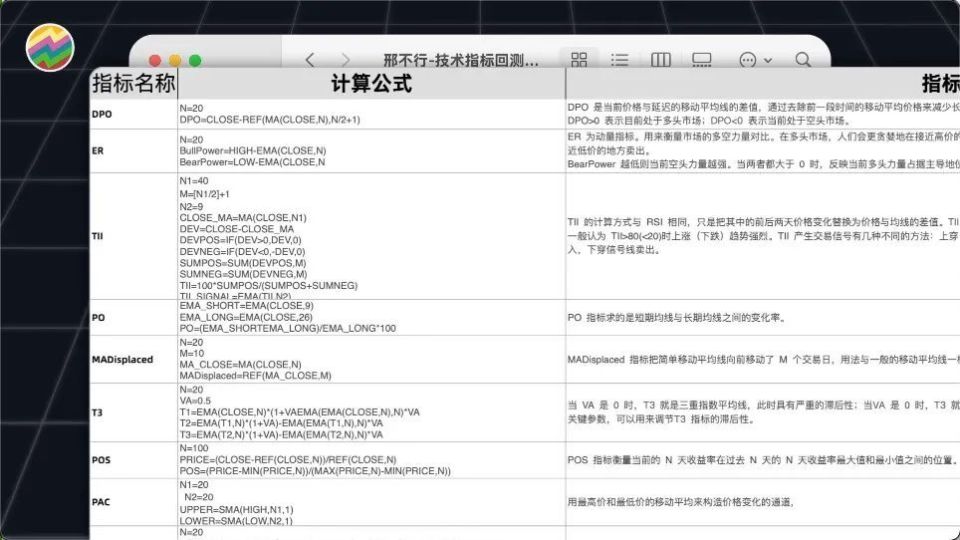The width and height of the screenshot is (960, 540).
Task: Click the BullPower=HIGH-EMA(CLOSE,N) formula line
Action: coord(253,151)
